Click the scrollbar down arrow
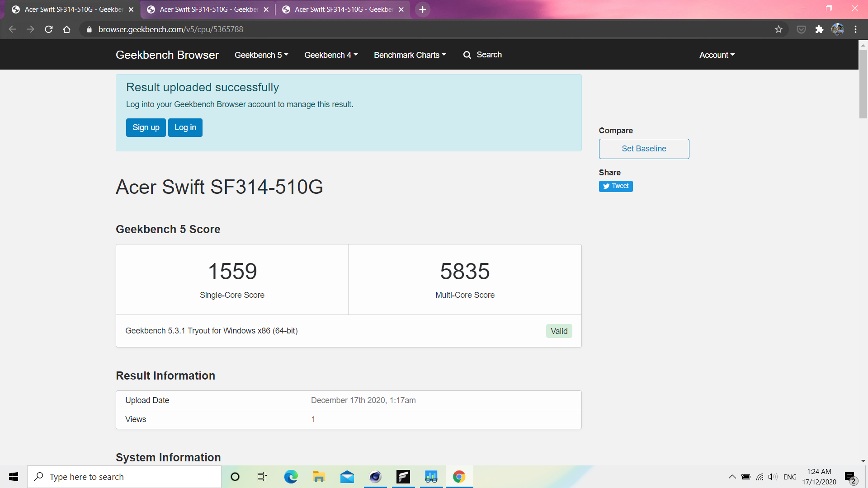This screenshot has width=868, height=488. coord(863,461)
